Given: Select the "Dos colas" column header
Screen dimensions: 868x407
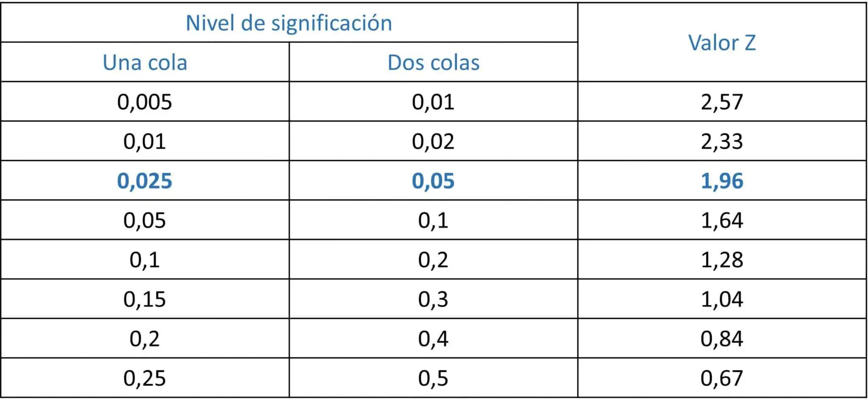Looking at the screenshot, I should 433,63.
